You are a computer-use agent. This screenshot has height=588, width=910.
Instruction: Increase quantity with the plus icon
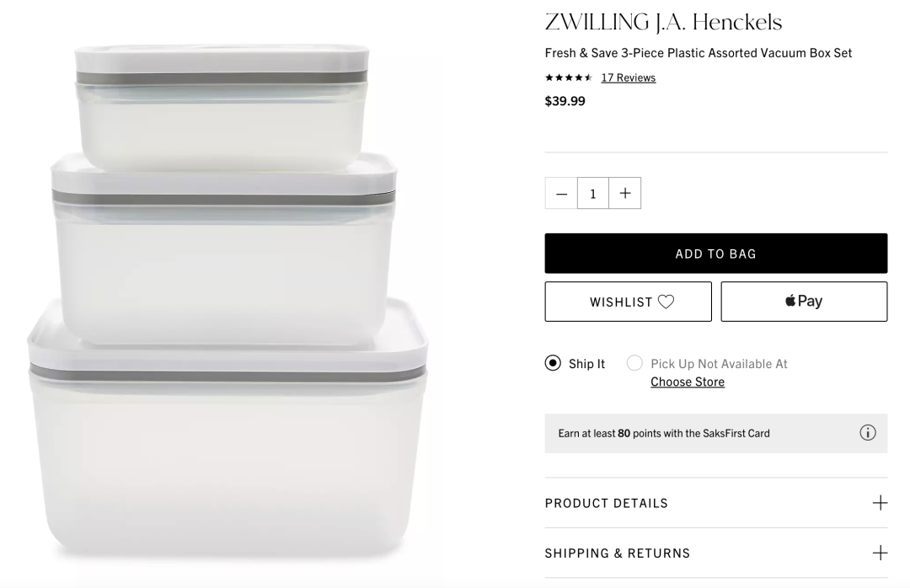tap(625, 193)
